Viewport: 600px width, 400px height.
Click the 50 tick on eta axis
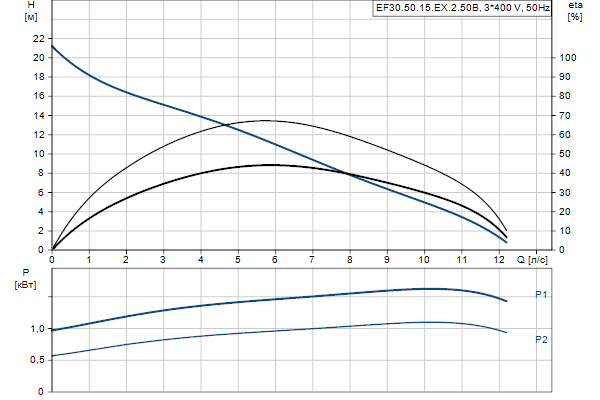pos(565,154)
